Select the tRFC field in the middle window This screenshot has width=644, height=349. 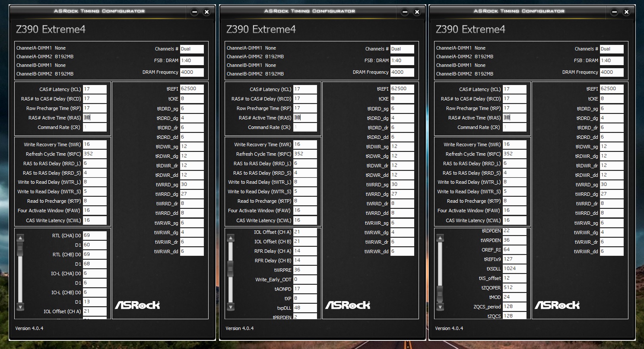tap(305, 154)
